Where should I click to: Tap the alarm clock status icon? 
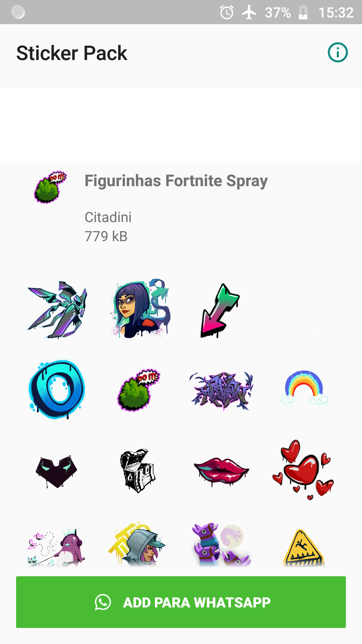coord(227,13)
